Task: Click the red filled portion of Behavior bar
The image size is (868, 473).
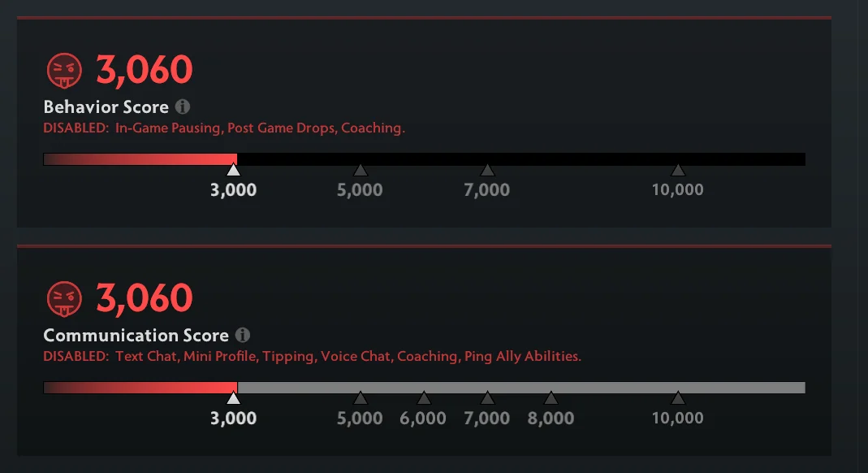Action: coord(162,159)
